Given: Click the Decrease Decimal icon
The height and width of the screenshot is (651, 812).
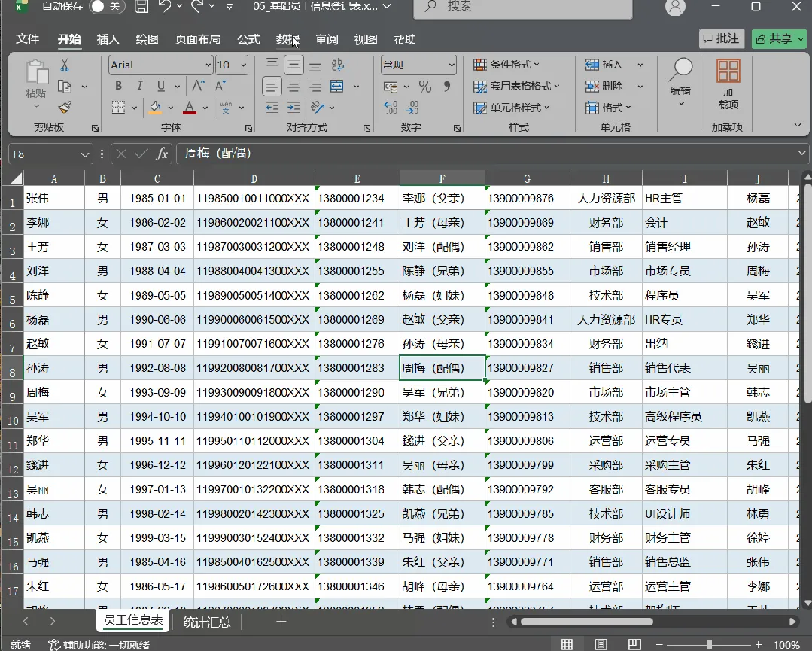Looking at the screenshot, I should point(412,108).
